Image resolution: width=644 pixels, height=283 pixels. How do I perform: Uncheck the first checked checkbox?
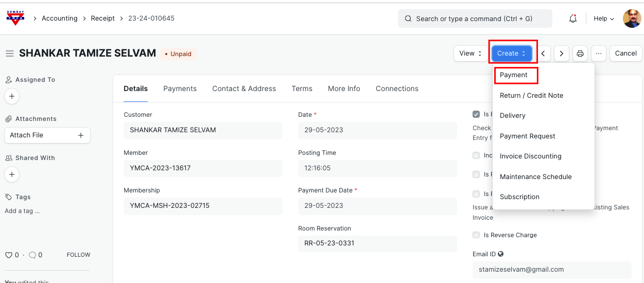(476, 114)
